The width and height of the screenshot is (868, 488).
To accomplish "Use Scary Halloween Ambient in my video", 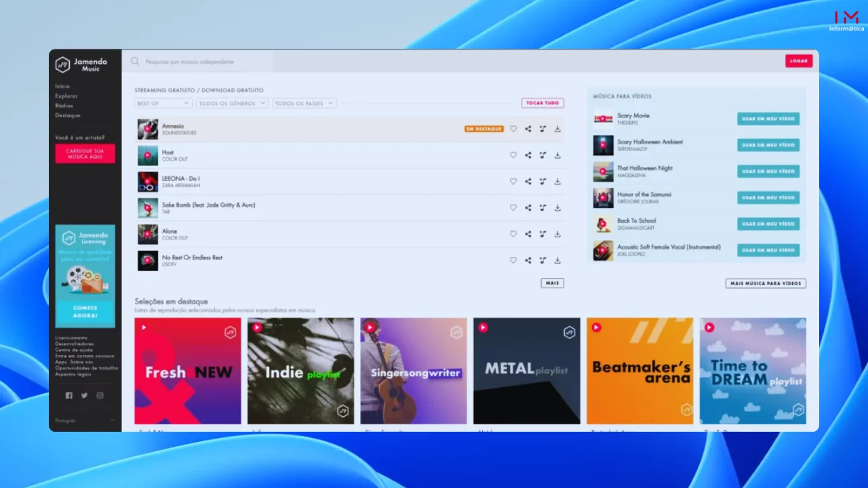I will coord(768,145).
